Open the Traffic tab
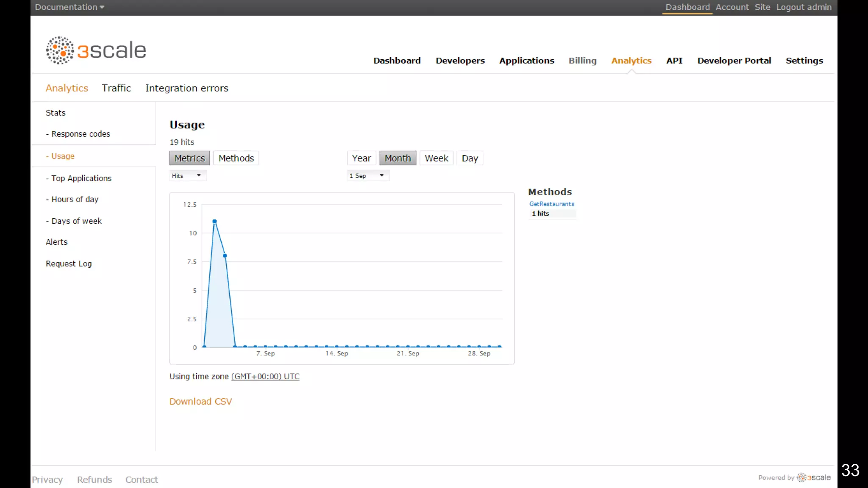The width and height of the screenshot is (868, 488). click(x=116, y=88)
